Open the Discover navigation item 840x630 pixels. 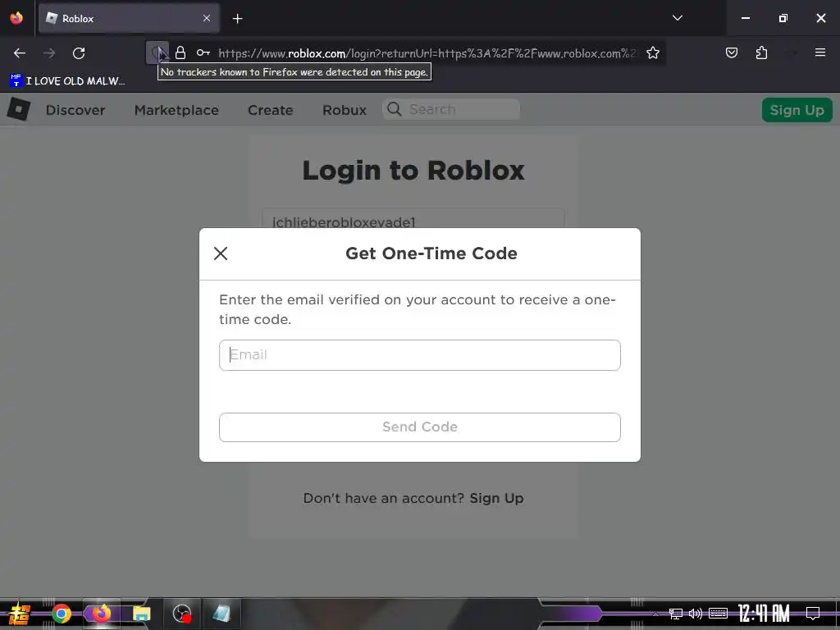pos(75,110)
